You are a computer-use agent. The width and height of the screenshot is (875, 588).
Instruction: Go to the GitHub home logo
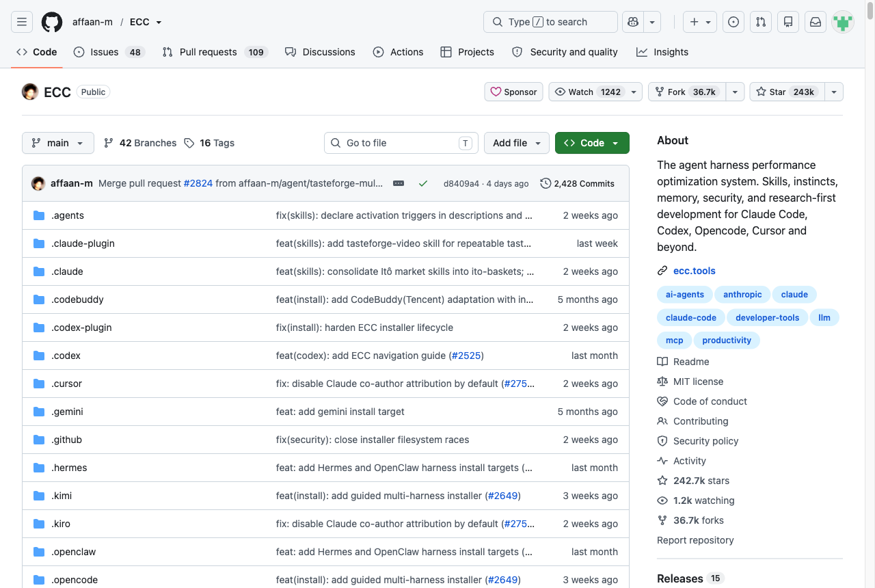click(52, 22)
